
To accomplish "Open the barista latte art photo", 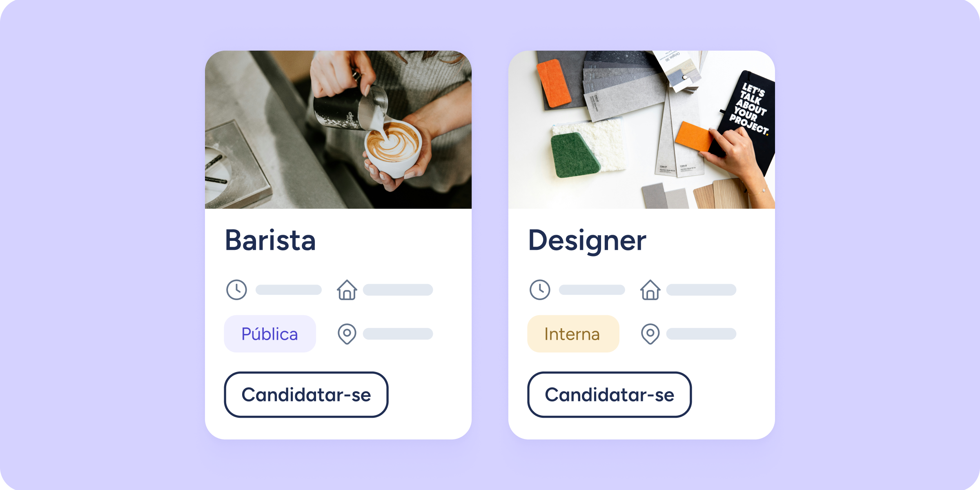I will [x=338, y=129].
